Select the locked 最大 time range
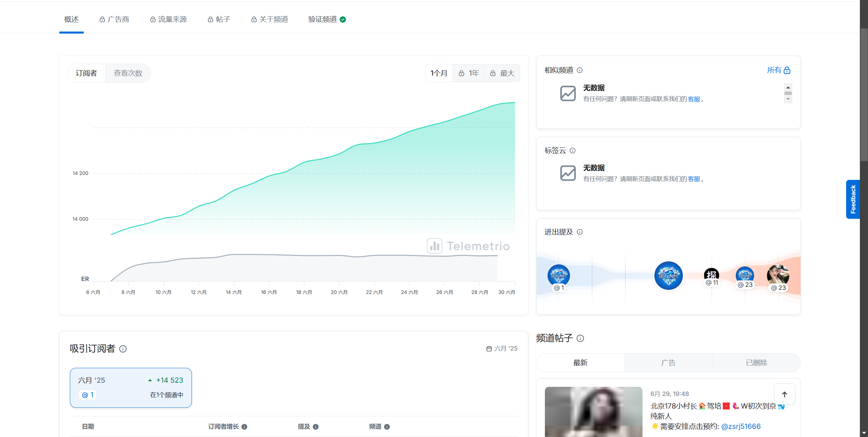The image size is (868, 437). (502, 73)
